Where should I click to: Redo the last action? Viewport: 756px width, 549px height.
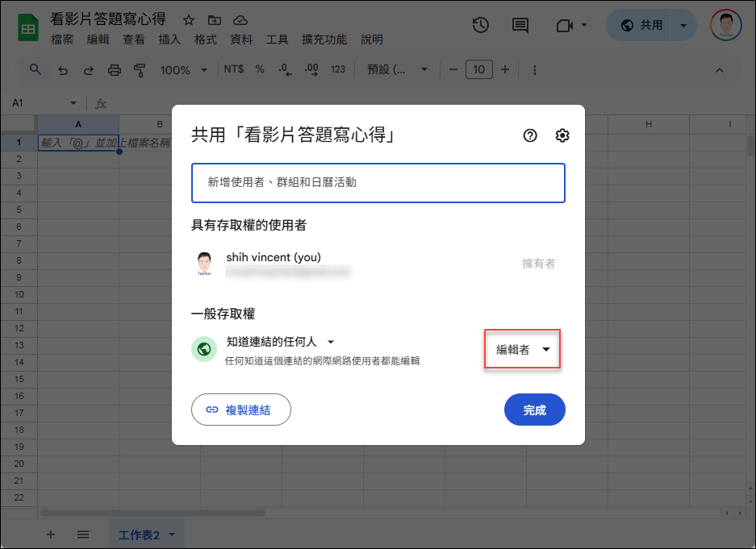coord(88,70)
